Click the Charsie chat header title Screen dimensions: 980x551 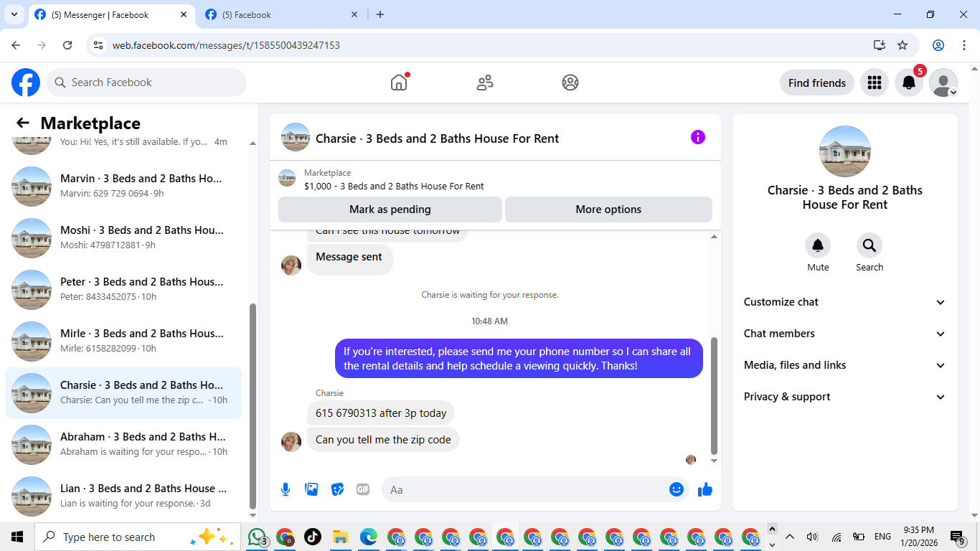[437, 138]
